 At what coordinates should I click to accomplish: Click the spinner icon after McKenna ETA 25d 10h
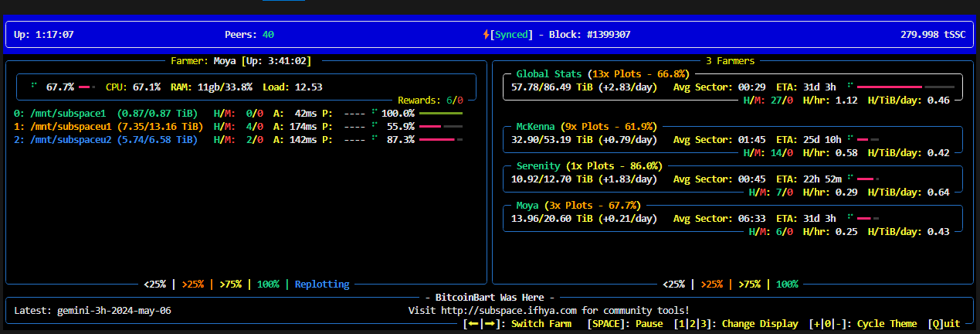pyautogui.click(x=849, y=139)
